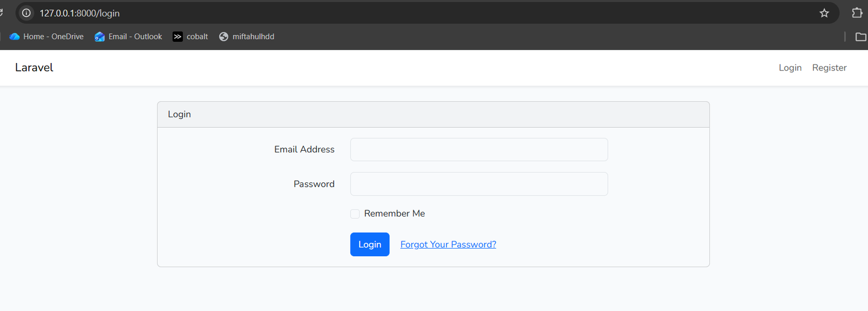Focus the Email Address input field
Viewport: 868px width, 311px height.
pos(479,149)
